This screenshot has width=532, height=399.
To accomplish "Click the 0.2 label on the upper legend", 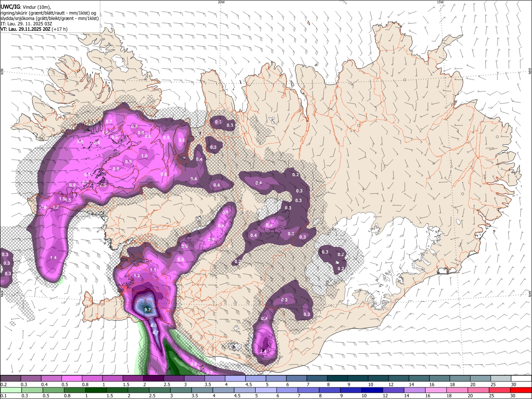I will tap(4, 384).
